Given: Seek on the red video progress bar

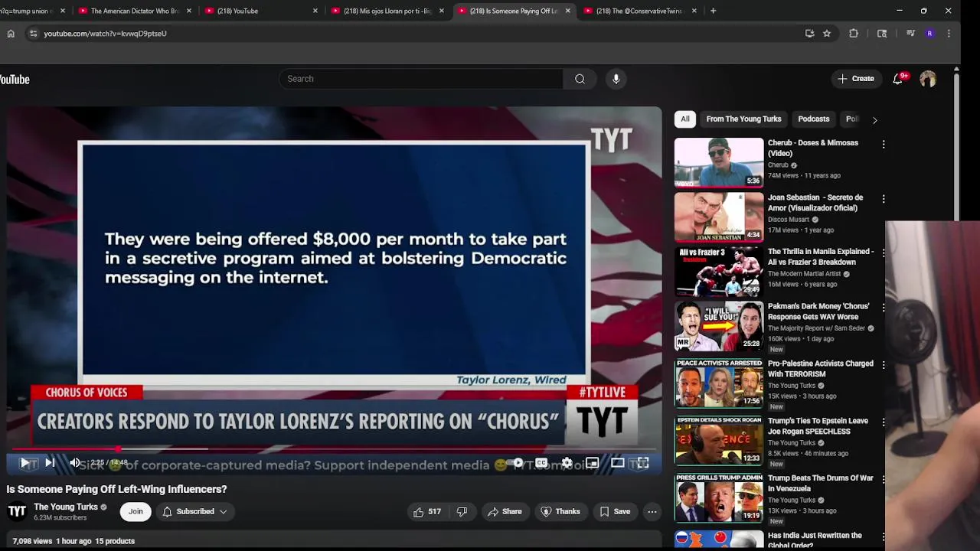Looking at the screenshot, I should coord(334,449).
